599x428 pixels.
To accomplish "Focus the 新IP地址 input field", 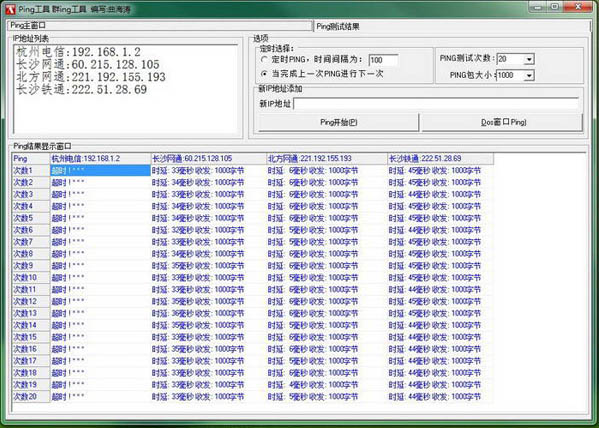I will (x=436, y=104).
